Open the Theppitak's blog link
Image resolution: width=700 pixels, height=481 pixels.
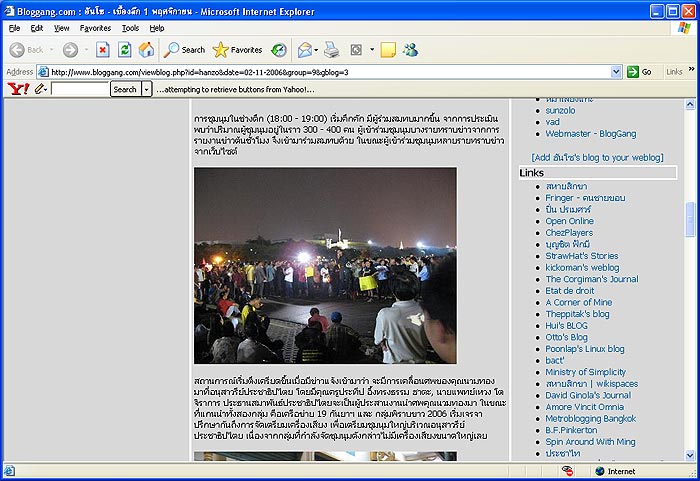click(x=577, y=314)
